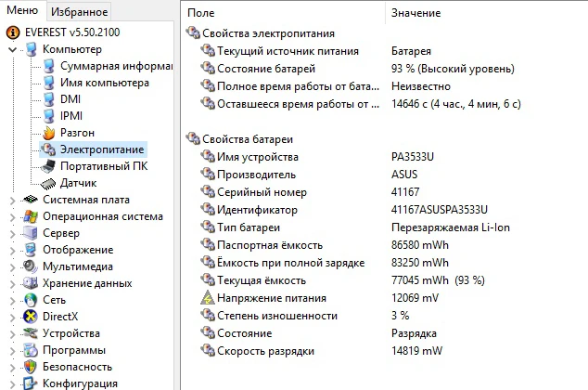Click the Сеть globe icon
Screen dimensions: 588x390
click(31, 300)
